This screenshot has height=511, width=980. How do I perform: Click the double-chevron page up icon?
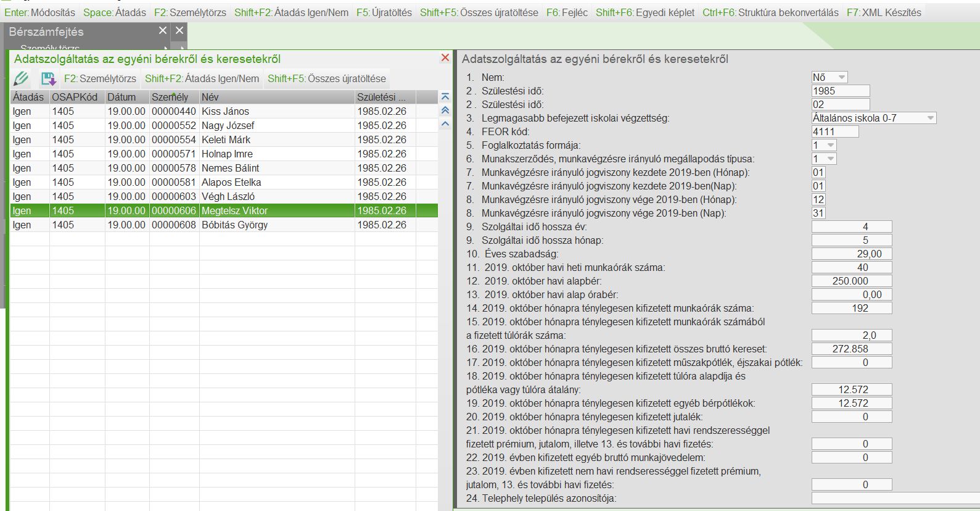coord(445,110)
